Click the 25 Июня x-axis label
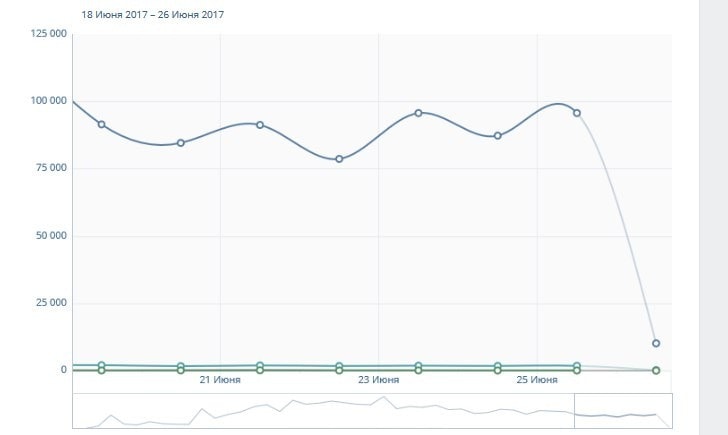The width and height of the screenshot is (728, 435). (537, 381)
